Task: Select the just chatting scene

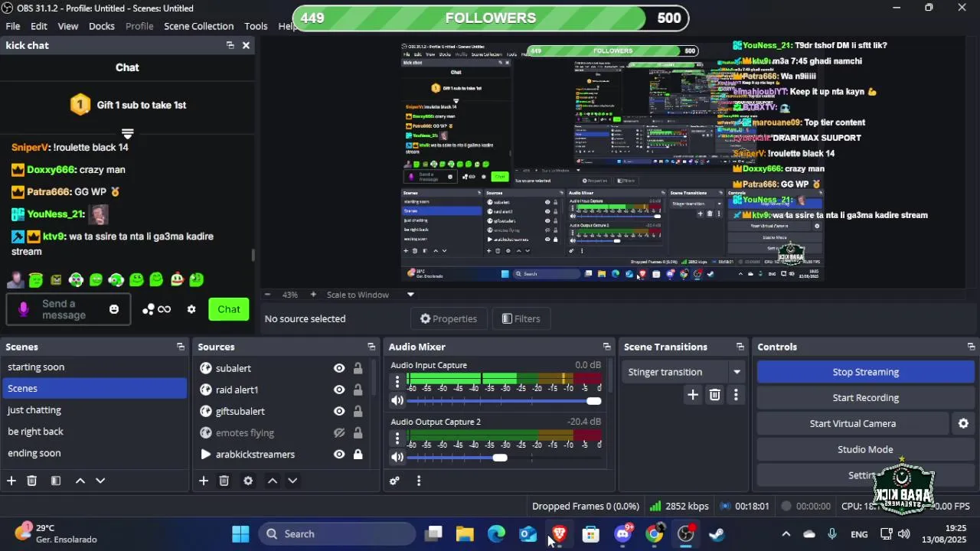Action: click(x=94, y=410)
